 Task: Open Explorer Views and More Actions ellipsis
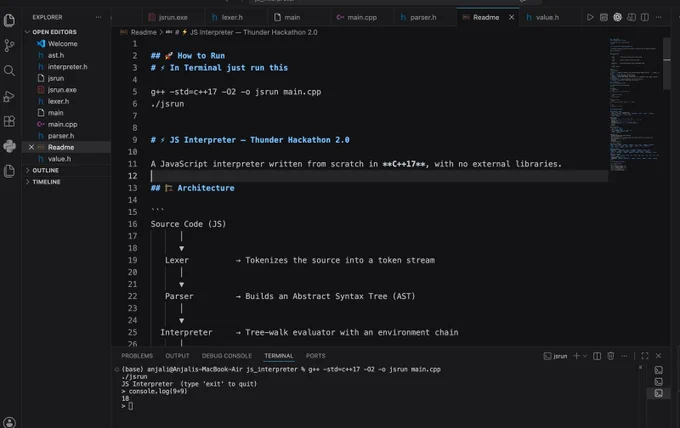pos(98,17)
